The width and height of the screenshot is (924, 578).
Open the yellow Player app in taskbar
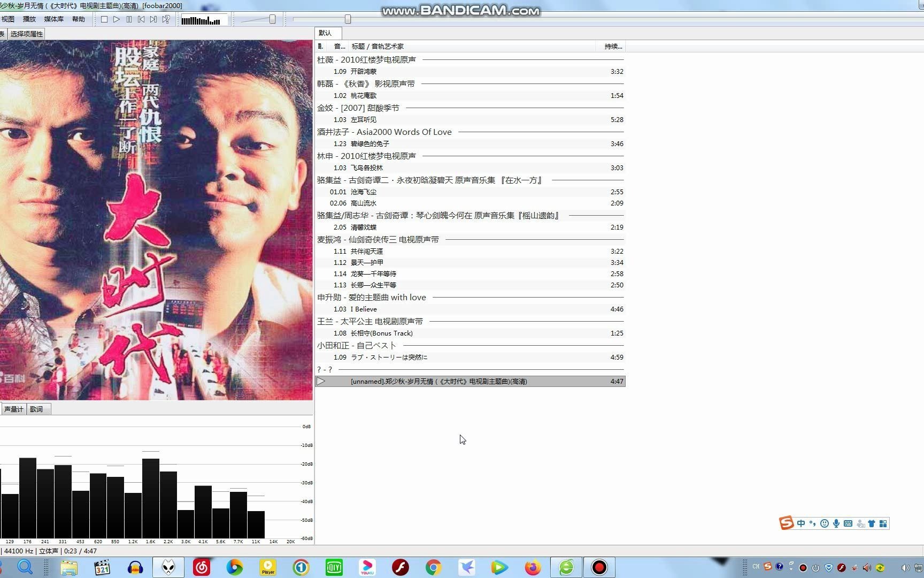(268, 567)
